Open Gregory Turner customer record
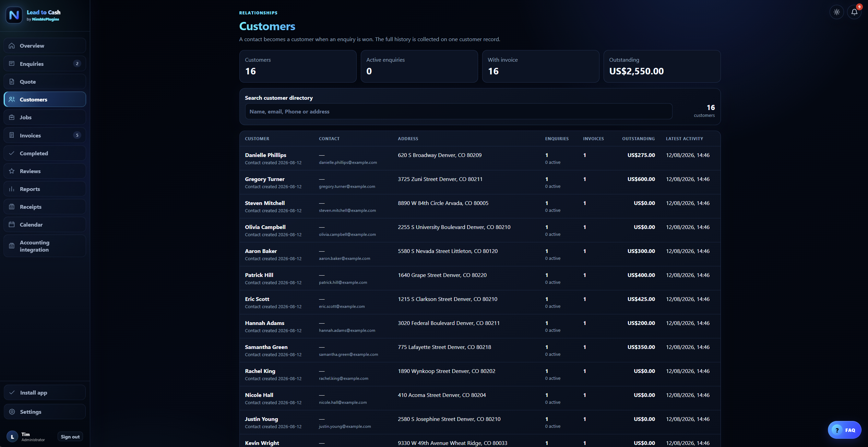The width and height of the screenshot is (868, 447). (x=264, y=179)
